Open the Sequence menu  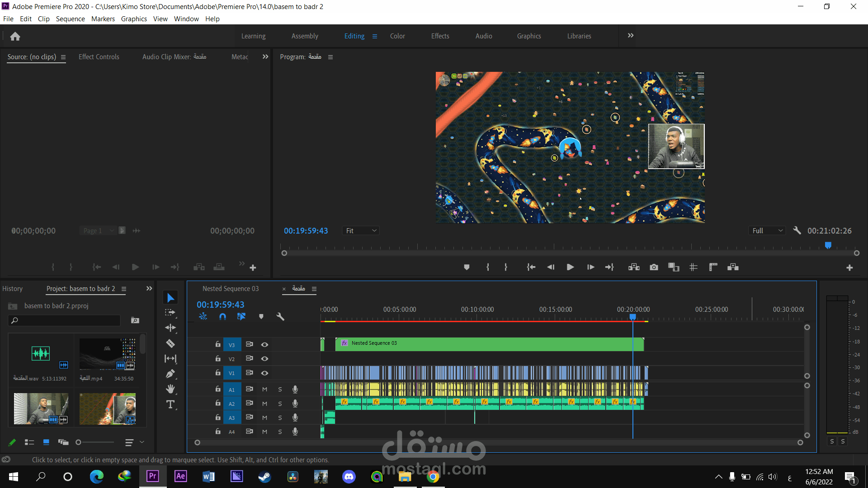click(71, 19)
